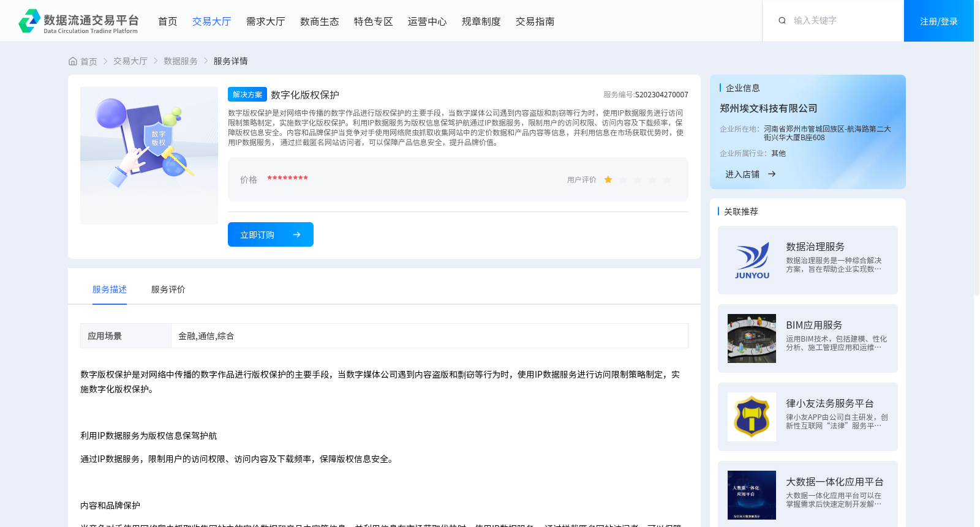
Task: Click the 应用场景 table header cell
Action: click(x=126, y=336)
